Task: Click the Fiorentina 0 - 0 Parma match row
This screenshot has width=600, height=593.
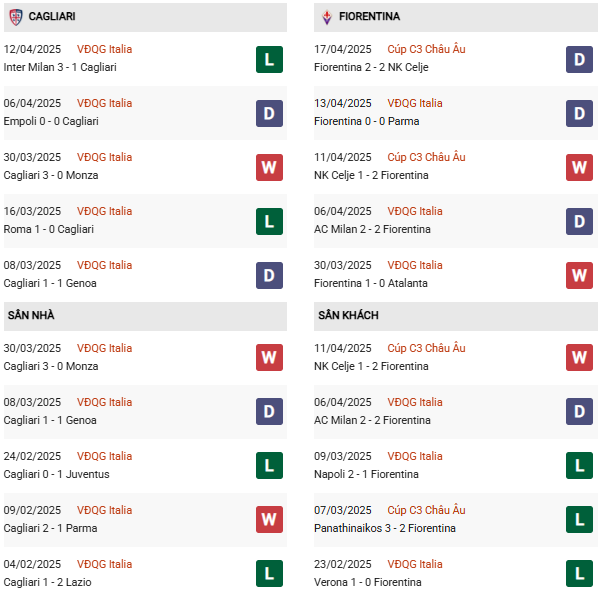Action: pyautogui.click(x=368, y=121)
